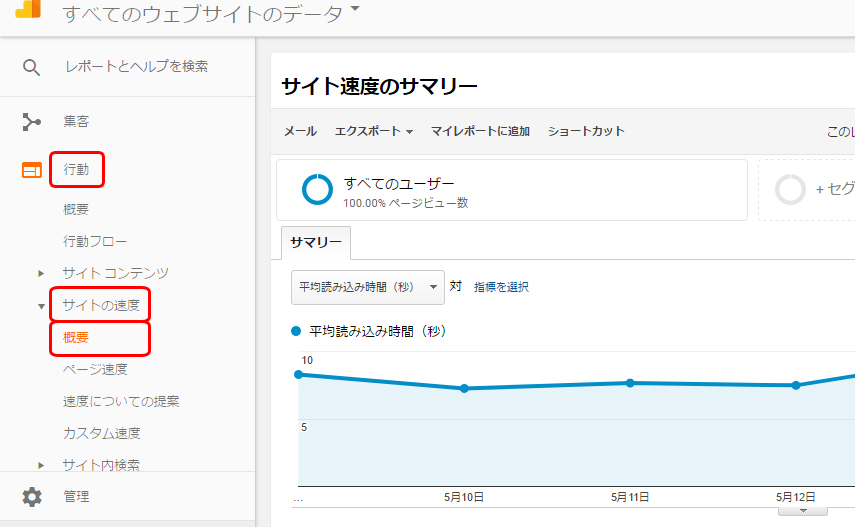Open ページ速度 in the sidebar

(95, 369)
